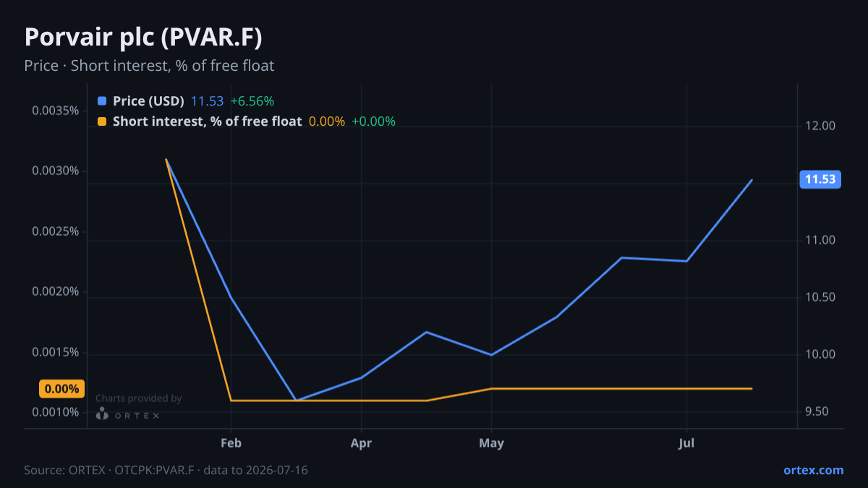The width and height of the screenshot is (868, 488).
Task: Click the orange Short interest legend swatch
Action: pyautogui.click(x=101, y=121)
